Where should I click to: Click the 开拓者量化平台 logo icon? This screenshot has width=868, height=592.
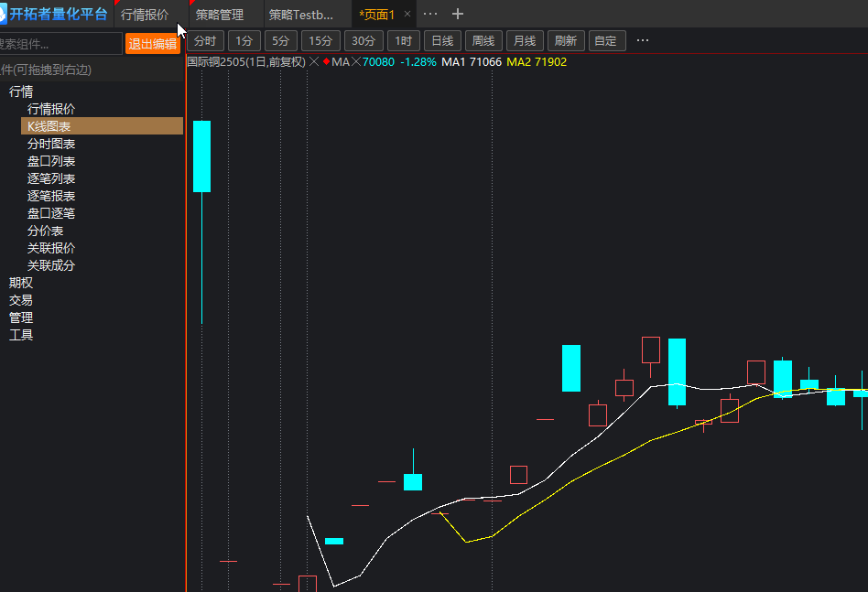(x=2, y=15)
